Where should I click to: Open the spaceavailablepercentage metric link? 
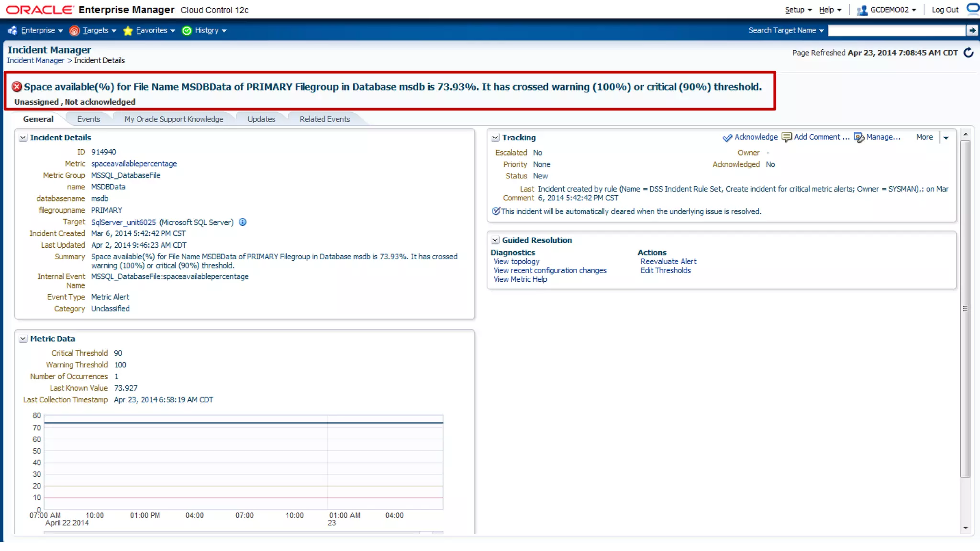pyautogui.click(x=134, y=164)
